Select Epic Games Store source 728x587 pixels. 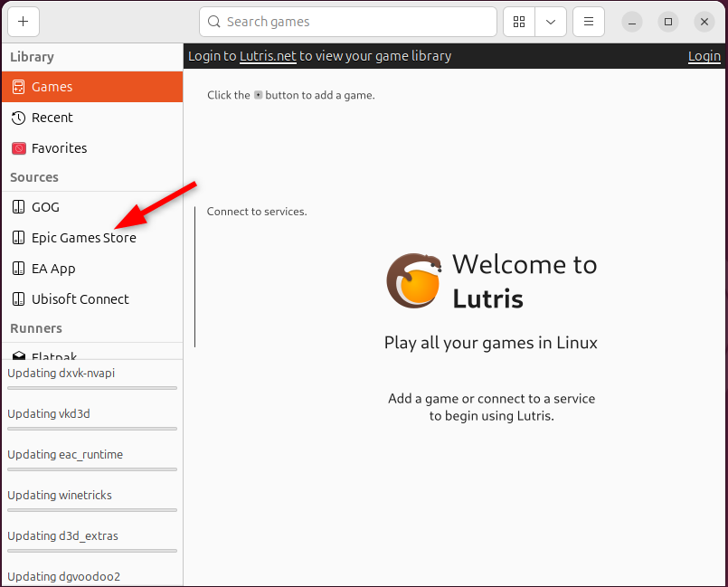pyautogui.click(x=92, y=238)
